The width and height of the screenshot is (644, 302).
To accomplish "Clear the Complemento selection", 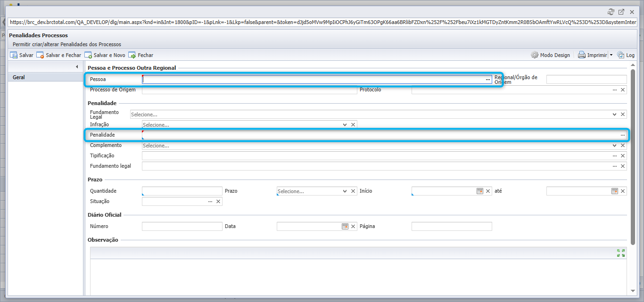I will click(623, 146).
